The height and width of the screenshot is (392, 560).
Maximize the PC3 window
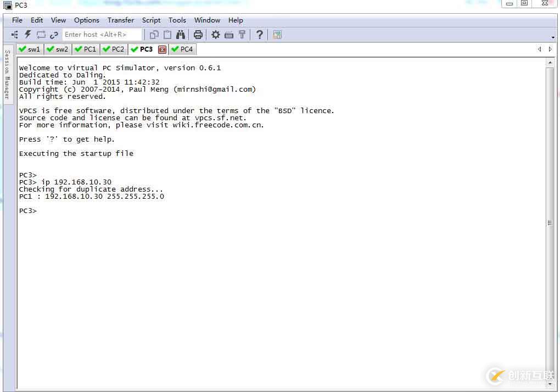coord(524,4)
